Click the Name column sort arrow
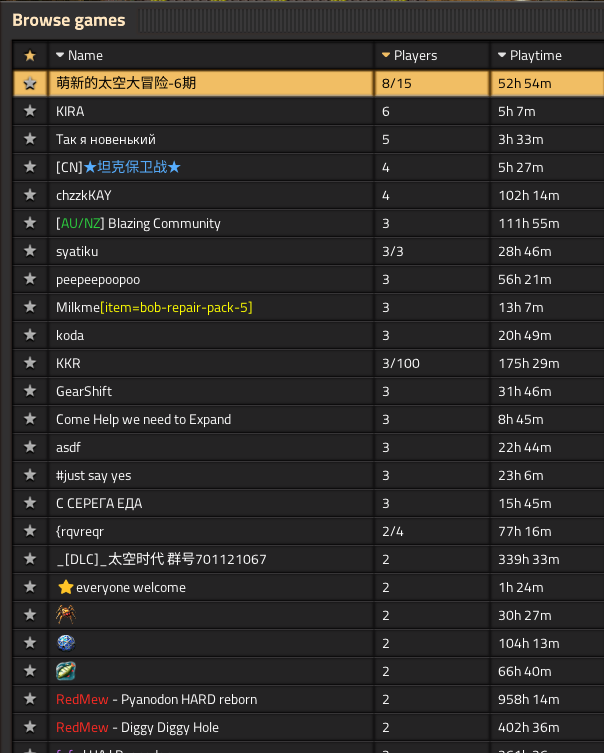Screen dimensions: 604x753 coord(60,55)
